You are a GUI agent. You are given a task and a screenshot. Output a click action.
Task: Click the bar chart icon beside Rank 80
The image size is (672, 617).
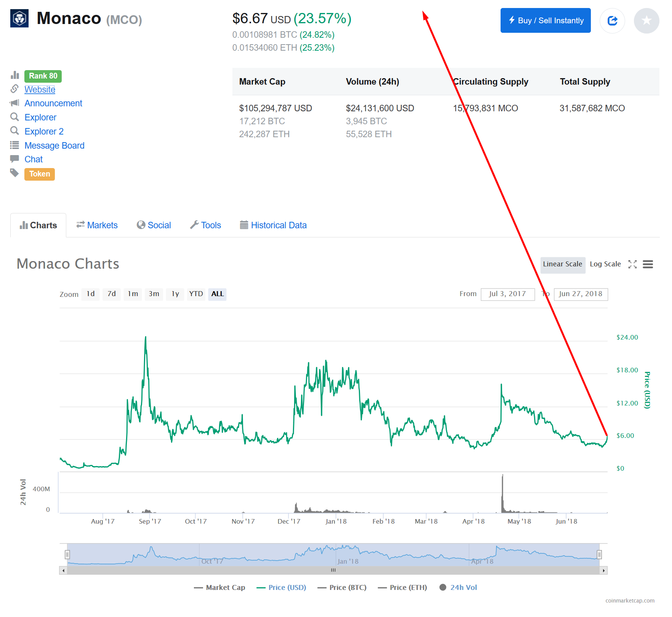(15, 75)
